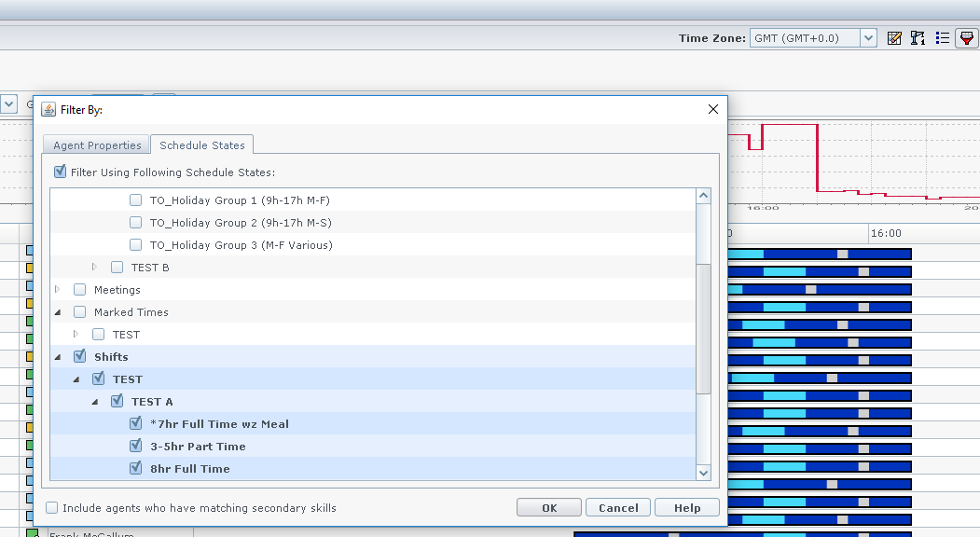
Task: Check the Marked Times checkbox
Action: 79,312
